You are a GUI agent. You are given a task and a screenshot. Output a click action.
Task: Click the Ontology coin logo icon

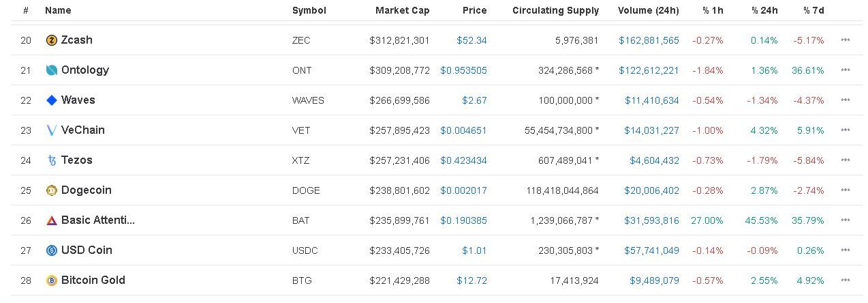[52, 70]
